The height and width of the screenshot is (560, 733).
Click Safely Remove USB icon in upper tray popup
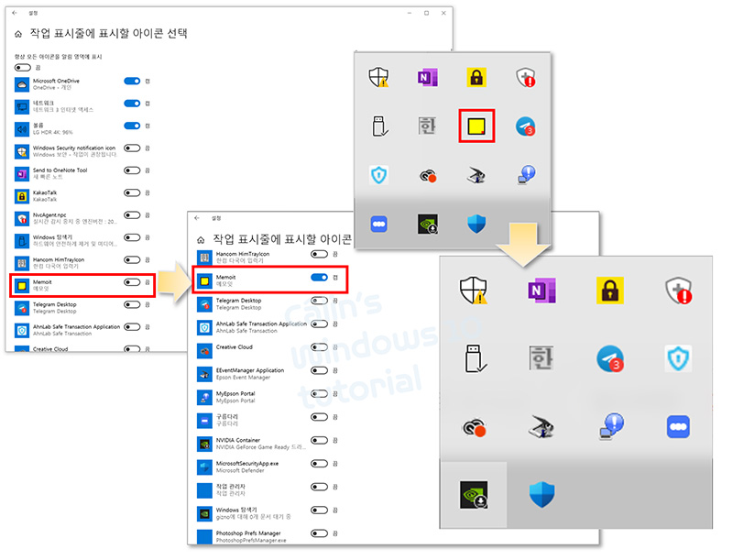(379, 126)
